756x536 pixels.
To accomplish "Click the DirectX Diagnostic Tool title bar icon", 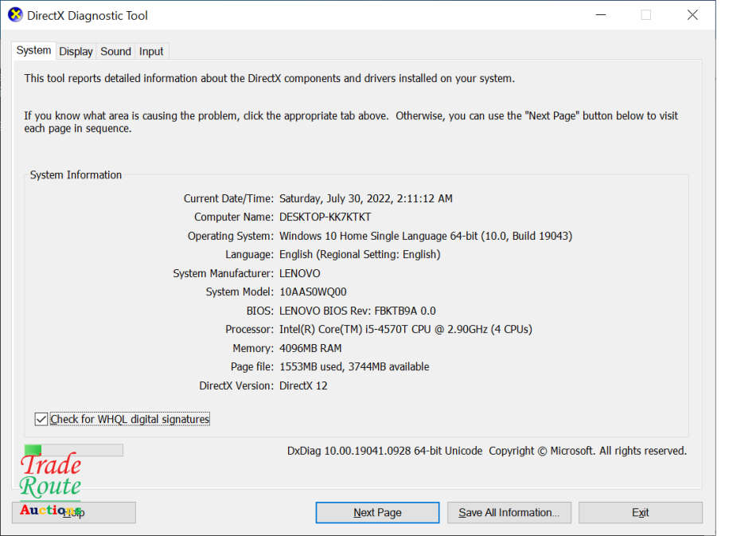I will pos(15,15).
